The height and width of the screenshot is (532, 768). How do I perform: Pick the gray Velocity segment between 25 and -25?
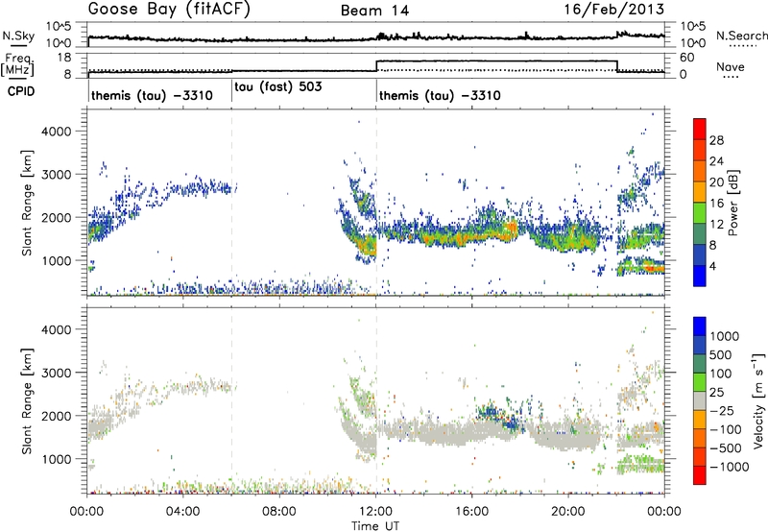click(x=700, y=400)
